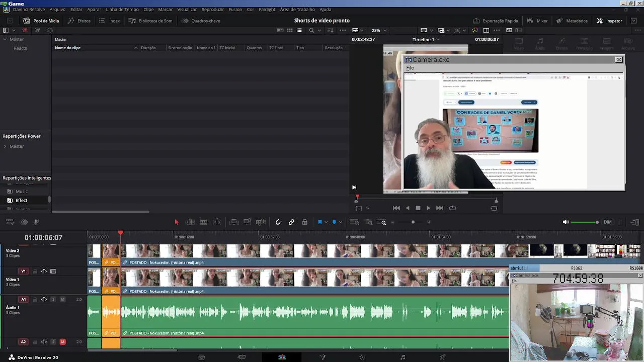This screenshot has height=362, width=644.
Task: Toggle the linked selection chain icon
Action: pos(291,222)
